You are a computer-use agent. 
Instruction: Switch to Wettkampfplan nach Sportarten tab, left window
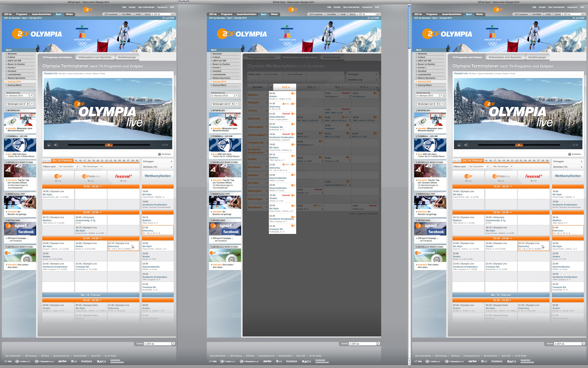[x=95, y=58]
